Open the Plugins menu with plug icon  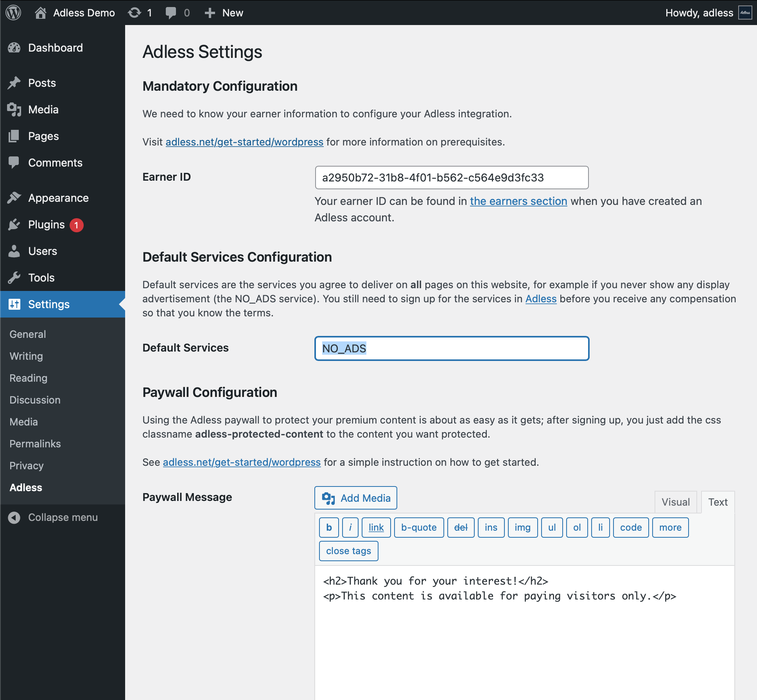[46, 224]
